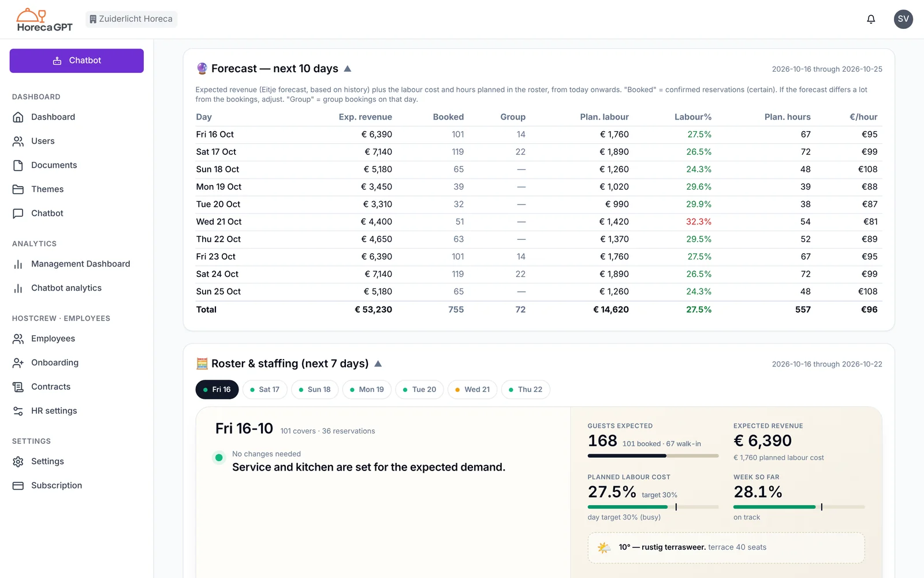The width and height of the screenshot is (924, 578).
Task: Click the Onboarding add-person icon
Action: pyautogui.click(x=18, y=363)
